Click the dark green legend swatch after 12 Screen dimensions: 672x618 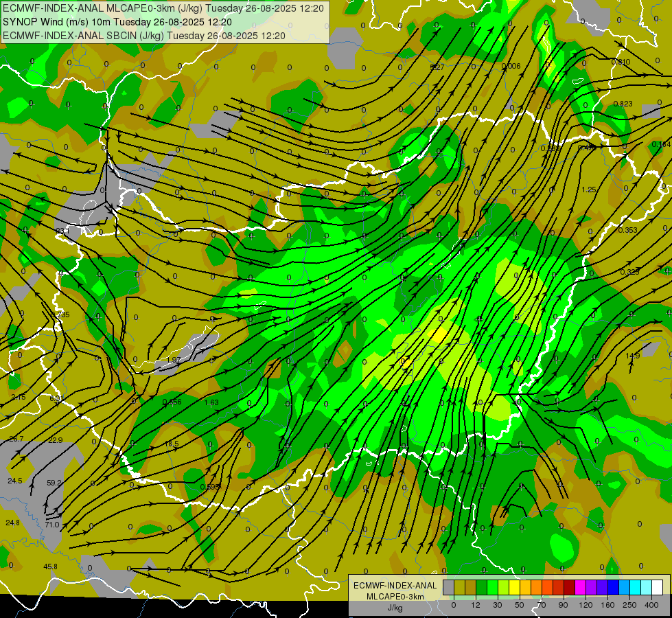tap(482, 587)
